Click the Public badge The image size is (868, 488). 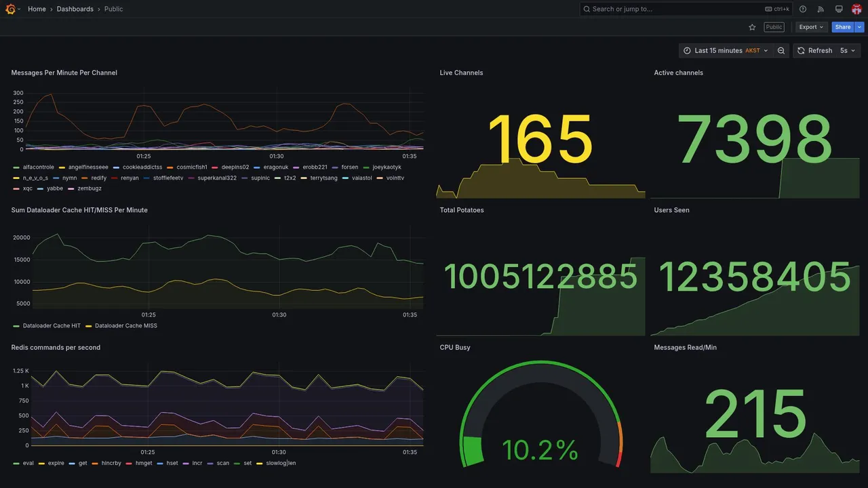pyautogui.click(x=774, y=27)
